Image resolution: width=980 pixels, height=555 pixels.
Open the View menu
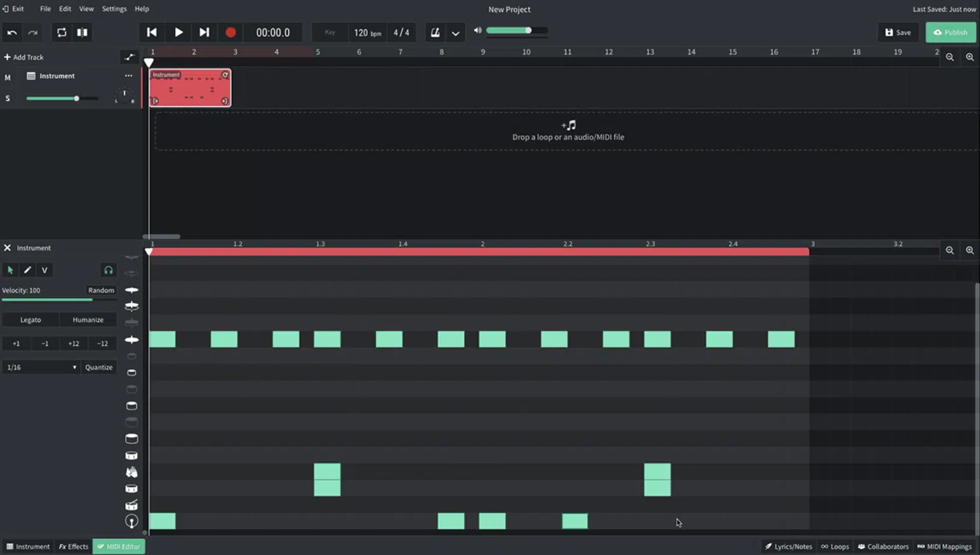click(87, 8)
